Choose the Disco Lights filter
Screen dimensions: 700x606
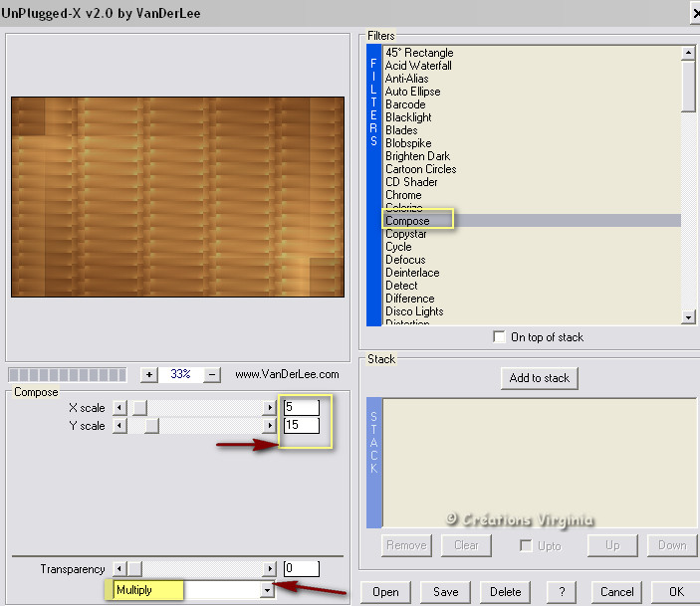(x=414, y=311)
